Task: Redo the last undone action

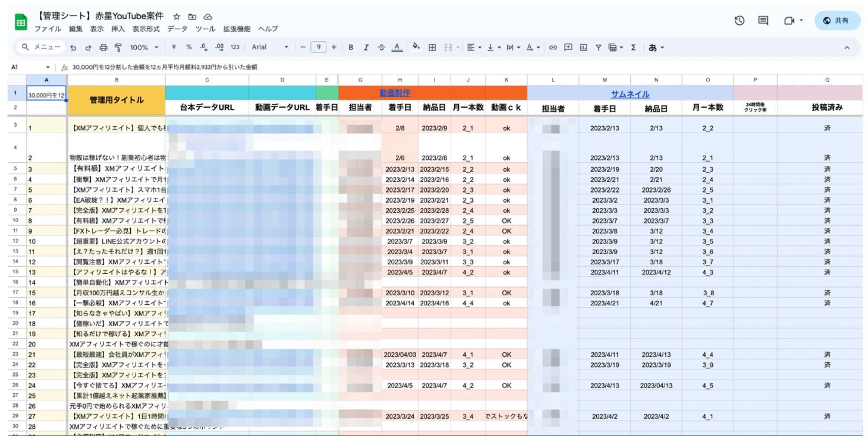Action: click(x=88, y=47)
